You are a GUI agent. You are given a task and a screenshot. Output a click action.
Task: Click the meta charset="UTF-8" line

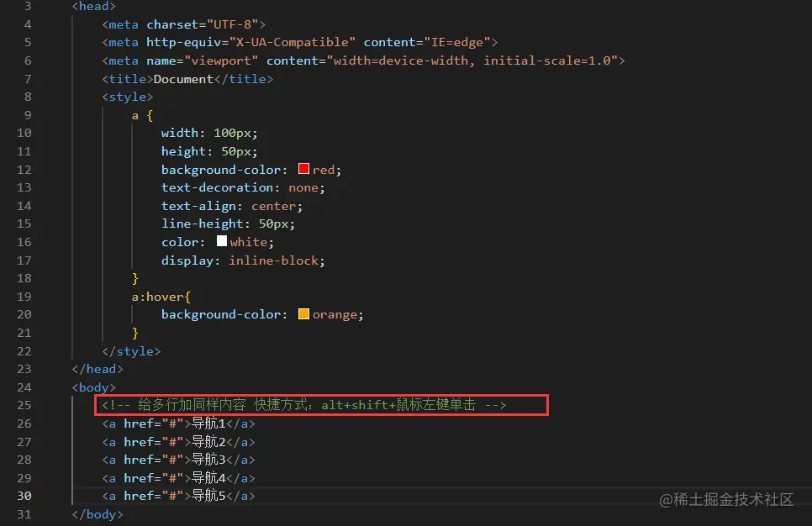pos(184,24)
